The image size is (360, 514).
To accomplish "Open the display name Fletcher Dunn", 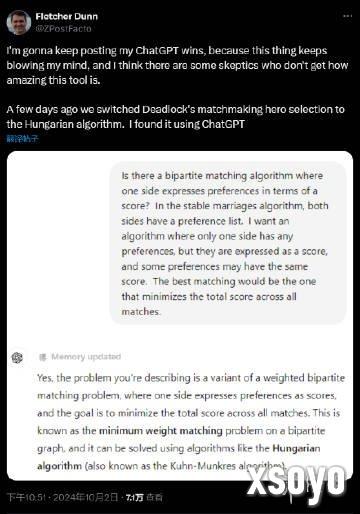I will [67, 16].
